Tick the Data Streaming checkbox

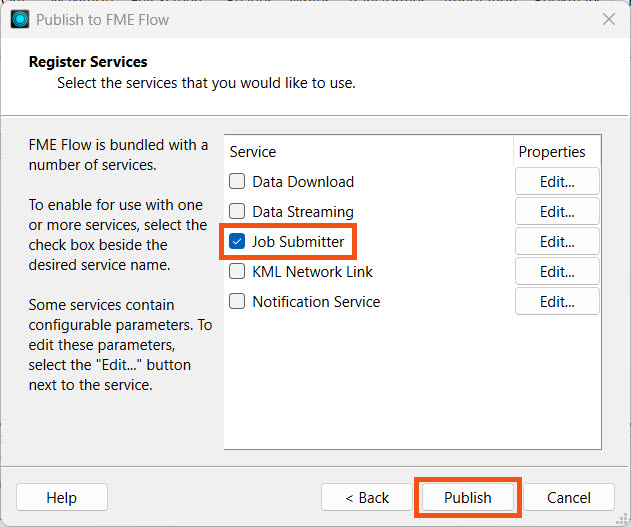(237, 212)
